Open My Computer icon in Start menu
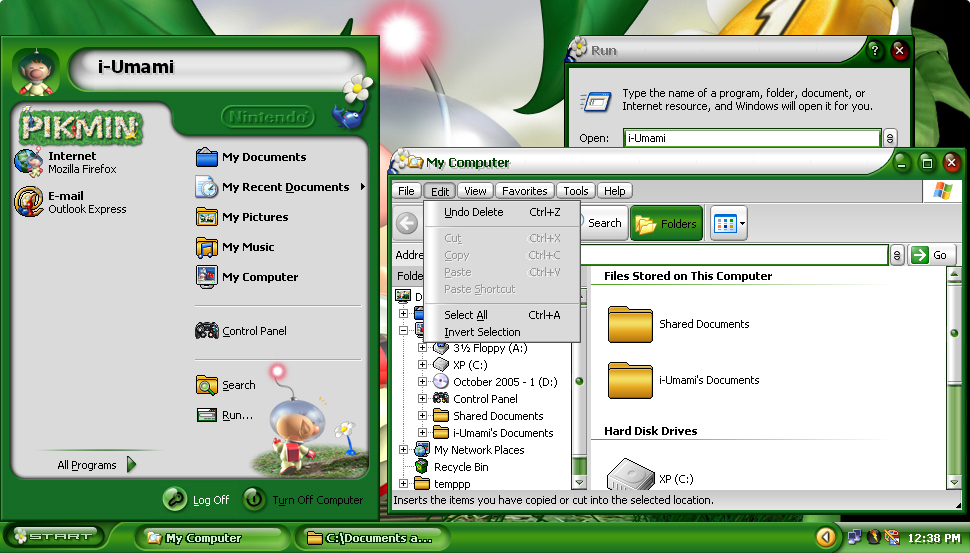970x553 pixels. [x=206, y=276]
